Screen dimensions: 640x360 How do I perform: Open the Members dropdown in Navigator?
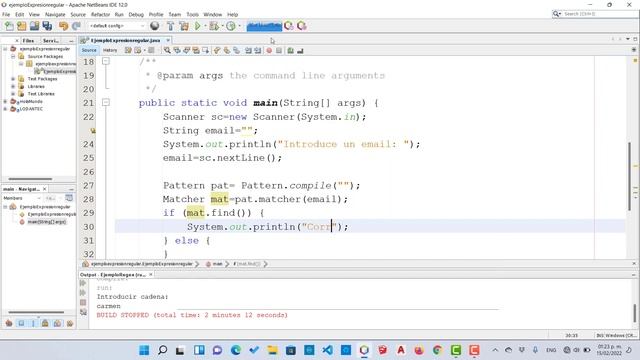(22, 198)
